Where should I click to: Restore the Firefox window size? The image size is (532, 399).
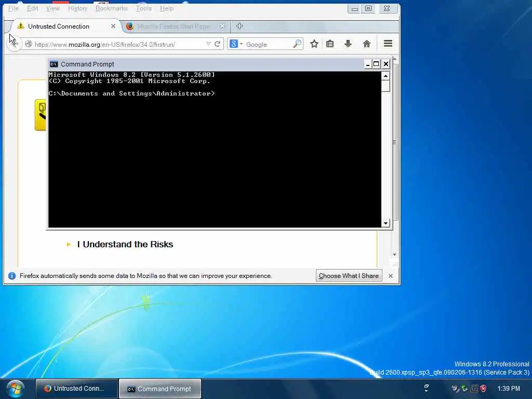[368, 9]
